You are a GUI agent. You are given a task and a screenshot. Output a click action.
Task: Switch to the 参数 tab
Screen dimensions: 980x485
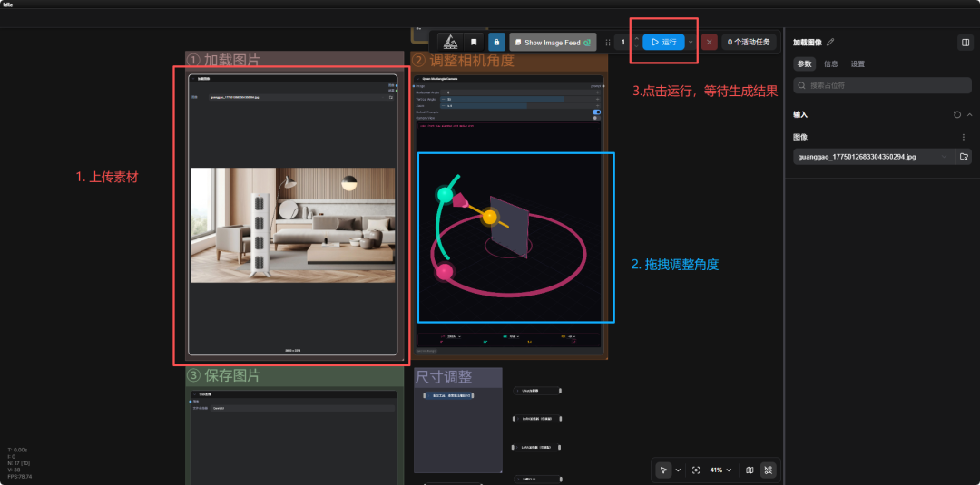804,63
